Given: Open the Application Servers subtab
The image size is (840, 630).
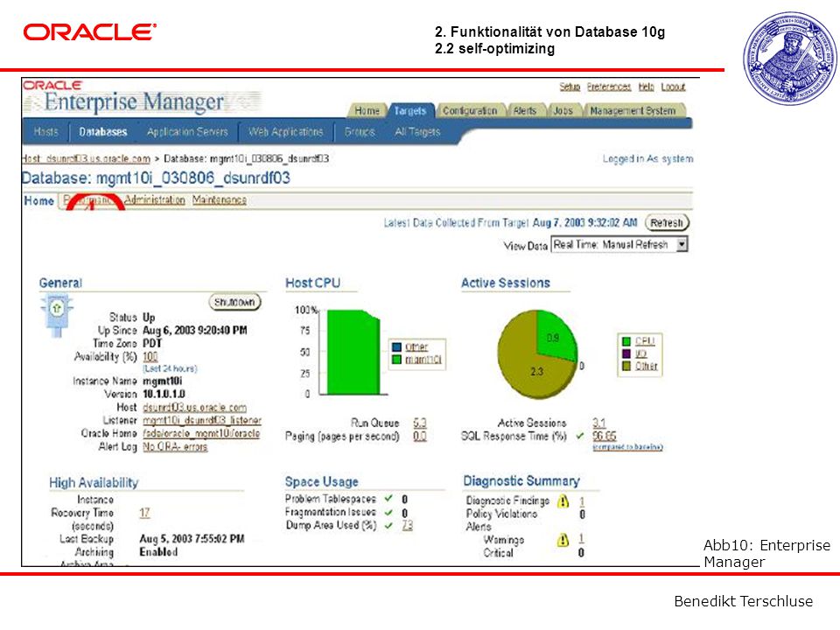Looking at the screenshot, I should (187, 132).
